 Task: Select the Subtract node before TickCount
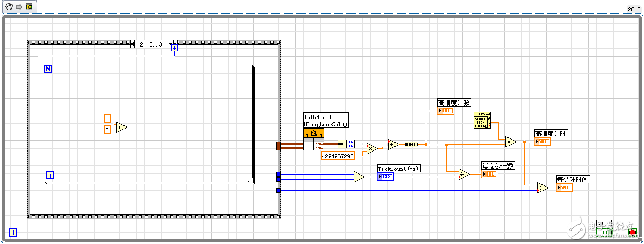click(x=359, y=177)
